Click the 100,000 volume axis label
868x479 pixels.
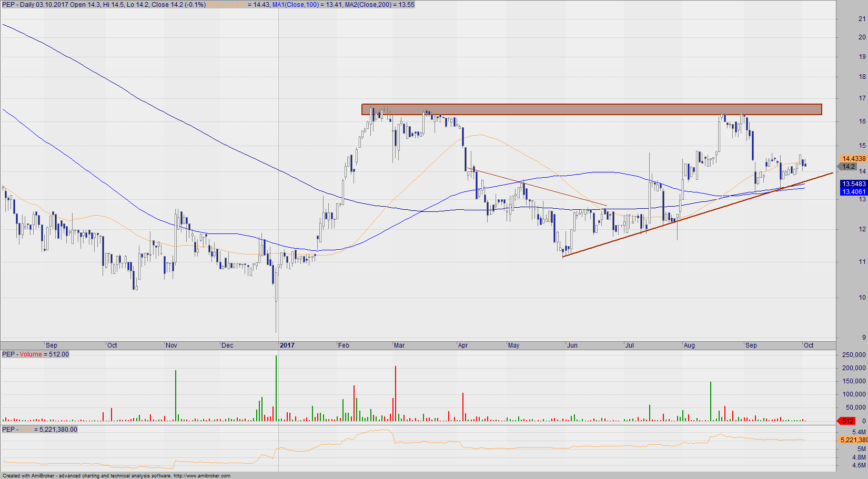coord(854,394)
